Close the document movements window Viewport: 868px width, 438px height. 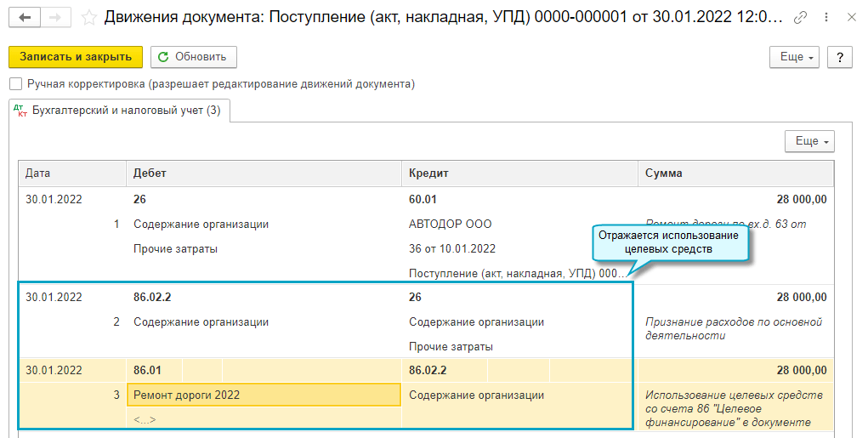[x=848, y=17]
